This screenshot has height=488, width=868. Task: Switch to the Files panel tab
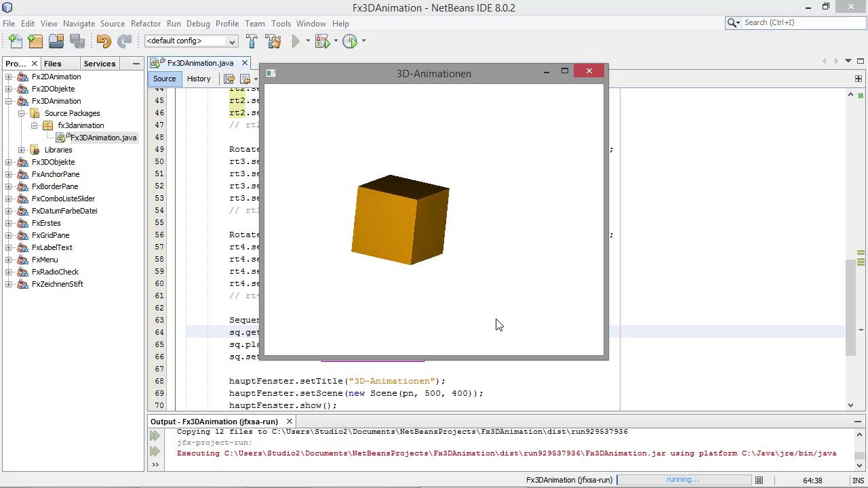pyautogui.click(x=52, y=64)
